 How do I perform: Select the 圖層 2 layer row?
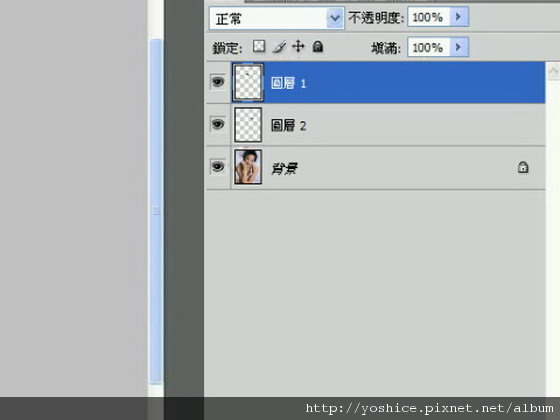pyautogui.click(x=376, y=125)
